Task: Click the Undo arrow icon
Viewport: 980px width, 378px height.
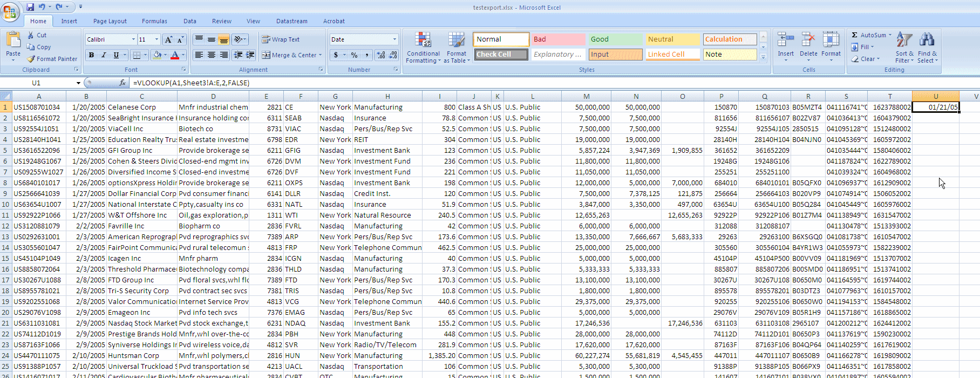Action: [42, 7]
